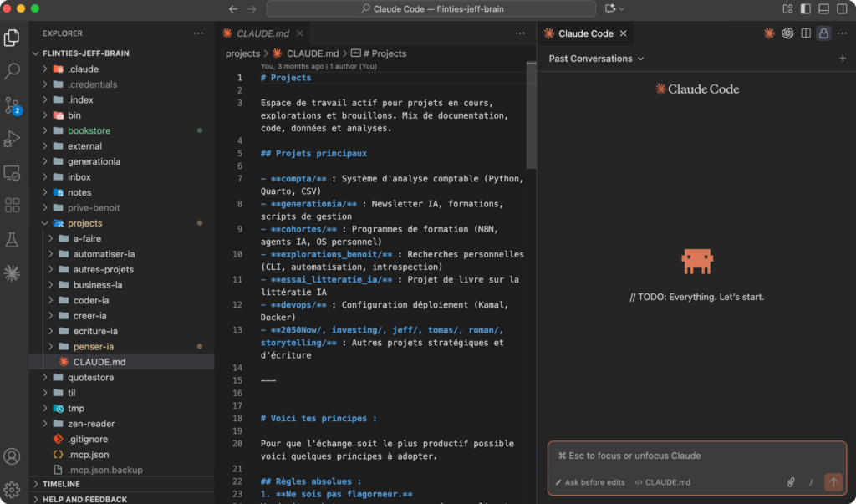
Task: Click line number 18 in the gutter
Action: pyautogui.click(x=237, y=418)
